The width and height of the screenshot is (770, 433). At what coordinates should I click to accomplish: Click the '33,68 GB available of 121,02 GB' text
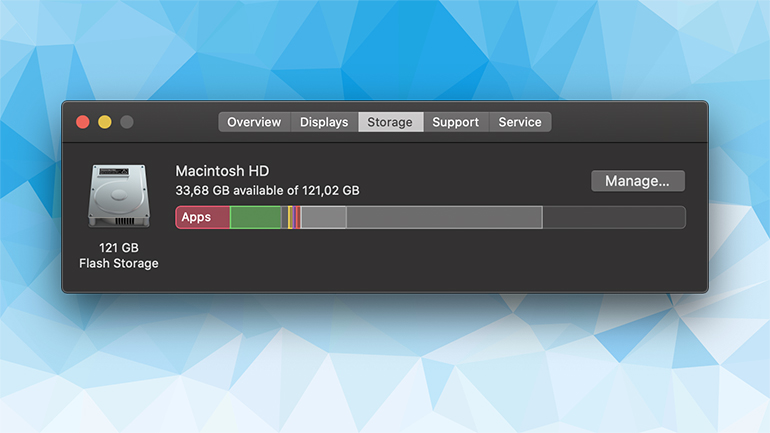pyautogui.click(x=268, y=190)
